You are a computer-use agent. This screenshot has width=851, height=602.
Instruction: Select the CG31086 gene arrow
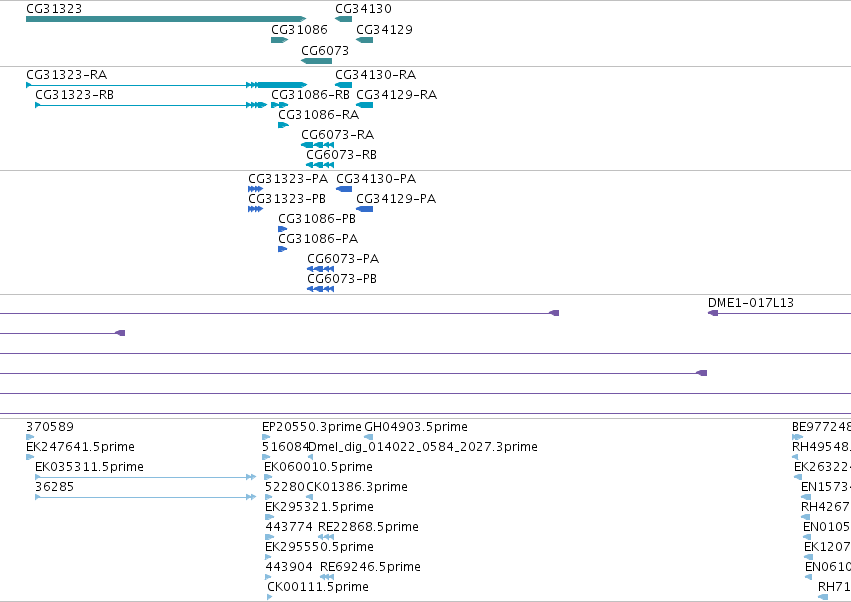(280, 40)
